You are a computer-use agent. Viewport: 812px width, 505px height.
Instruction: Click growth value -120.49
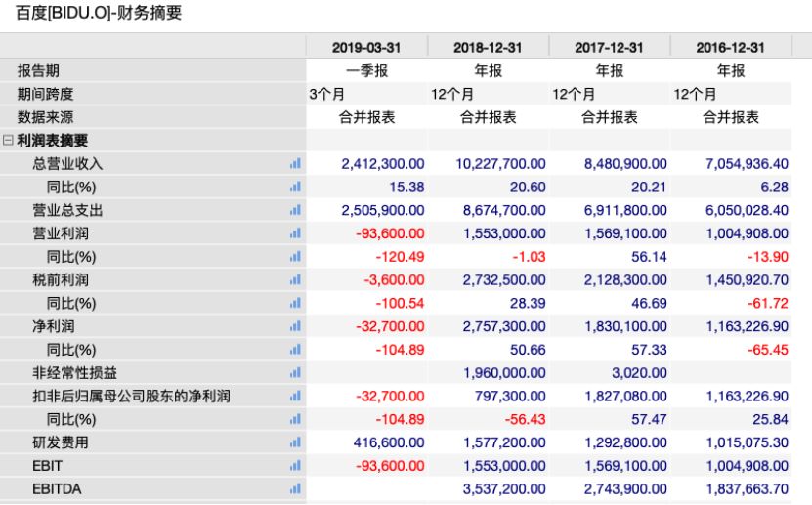click(x=400, y=257)
